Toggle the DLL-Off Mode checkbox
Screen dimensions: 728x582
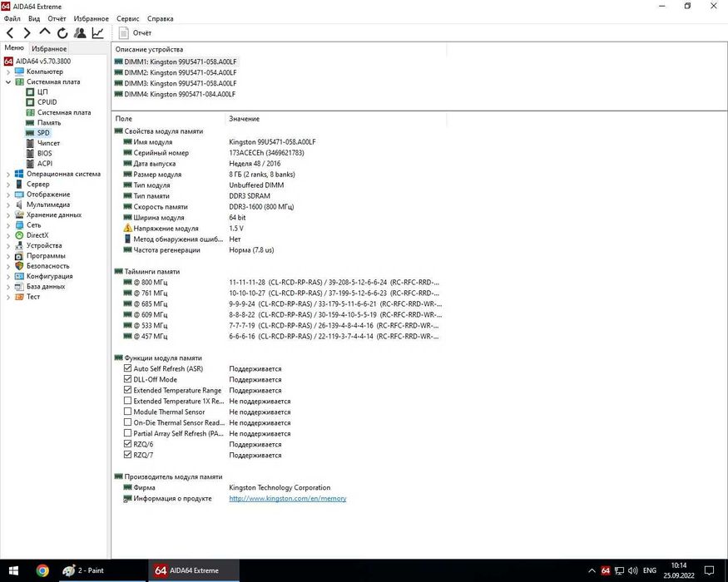[x=127, y=379]
